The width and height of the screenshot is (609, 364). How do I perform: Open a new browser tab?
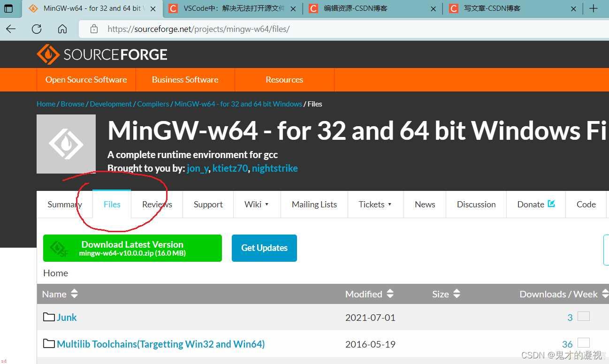click(594, 8)
